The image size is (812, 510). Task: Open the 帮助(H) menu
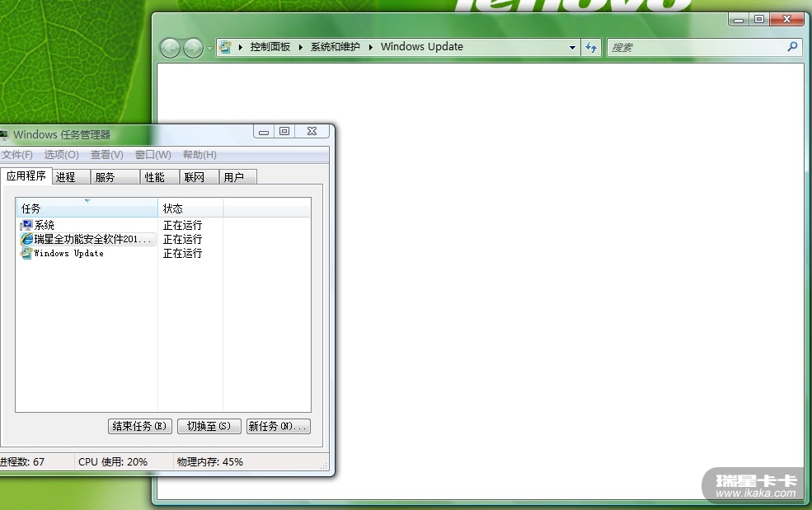pyautogui.click(x=199, y=155)
